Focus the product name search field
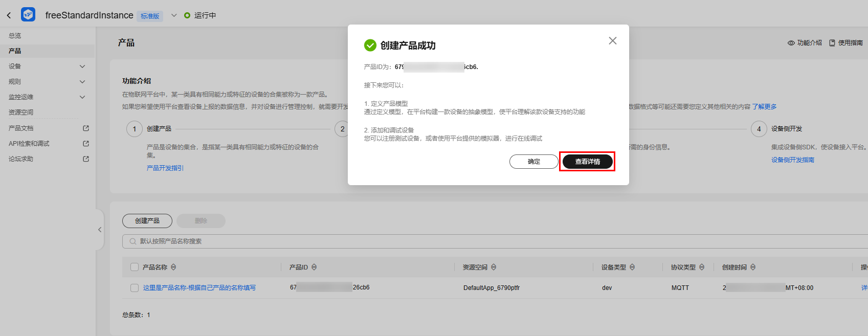Screen dimensions: 868x336 point(495,241)
